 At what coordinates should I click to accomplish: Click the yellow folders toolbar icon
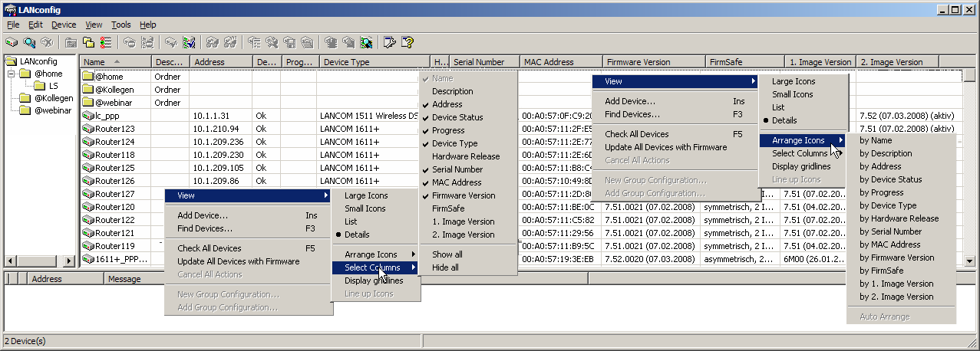(88, 42)
